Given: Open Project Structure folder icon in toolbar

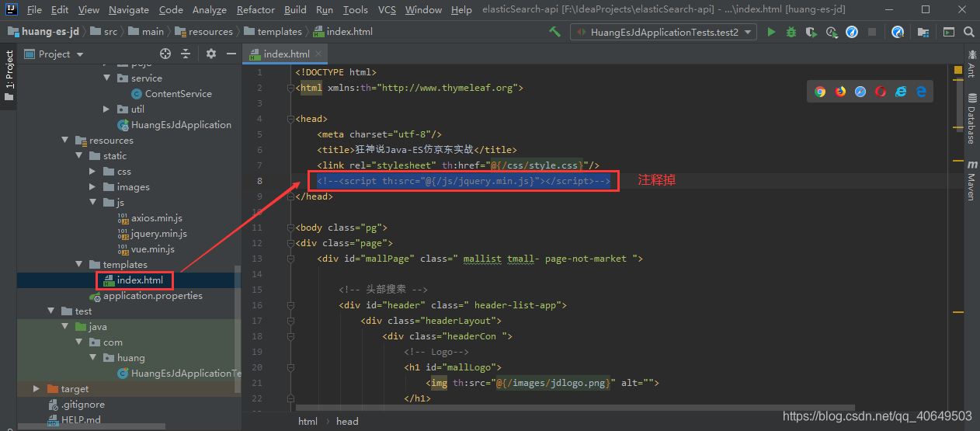Looking at the screenshot, I should pos(923,32).
